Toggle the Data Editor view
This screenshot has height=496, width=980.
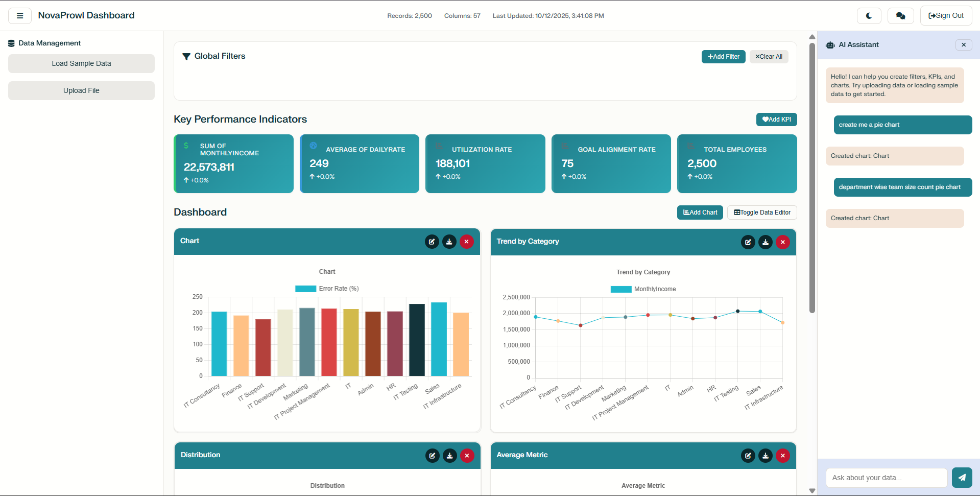click(761, 212)
